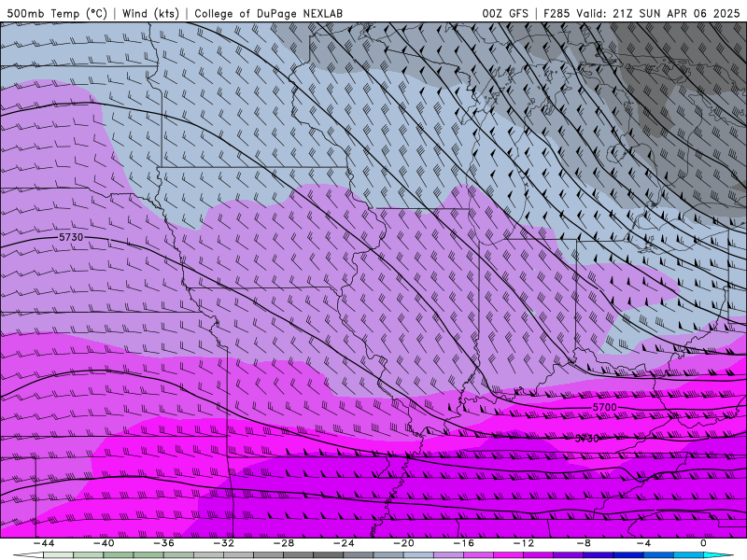747x560 pixels.
Task: Click the 0 colorbar tick label
Action: coord(704,543)
